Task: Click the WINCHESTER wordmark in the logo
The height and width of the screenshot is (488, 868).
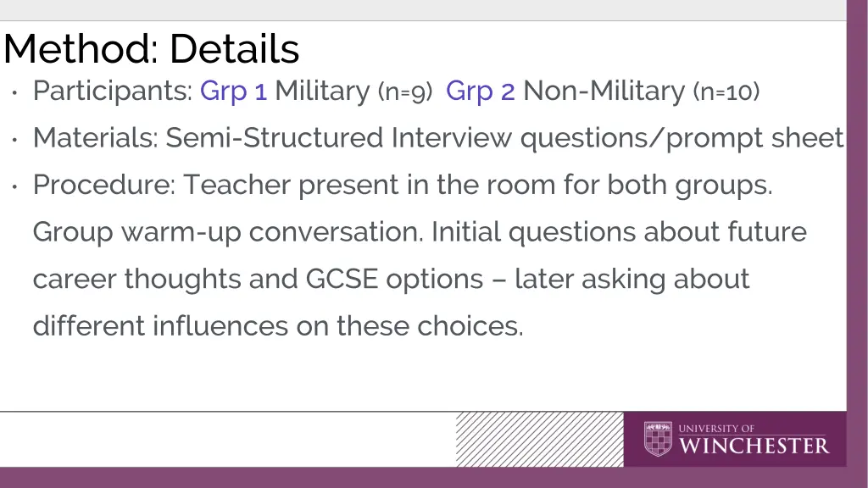Action: [754, 446]
